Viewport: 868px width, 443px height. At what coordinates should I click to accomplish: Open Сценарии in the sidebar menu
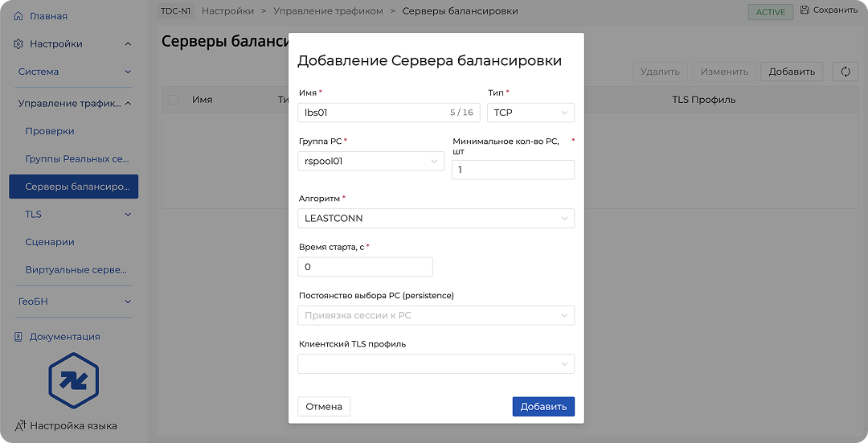click(x=50, y=242)
